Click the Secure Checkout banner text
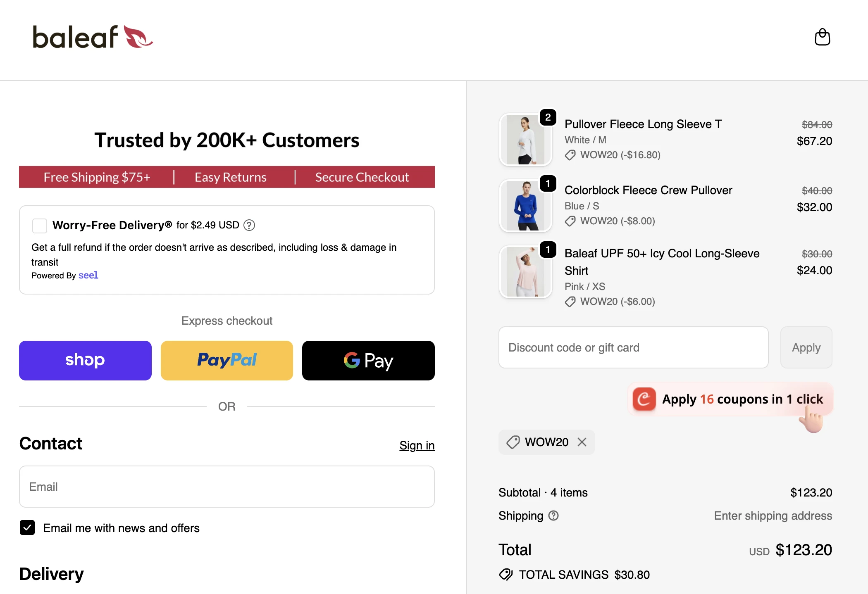Image resolution: width=868 pixels, height=594 pixels. 362,177
